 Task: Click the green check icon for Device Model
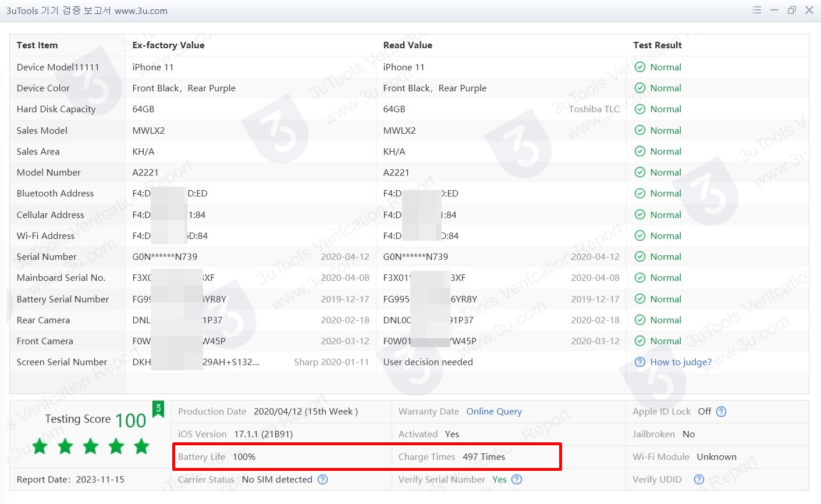640,67
